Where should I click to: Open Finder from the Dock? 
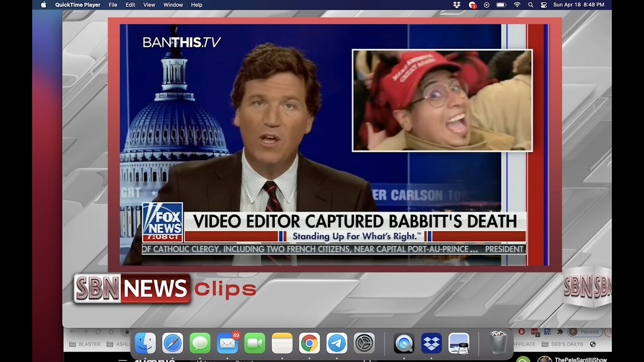(x=145, y=343)
